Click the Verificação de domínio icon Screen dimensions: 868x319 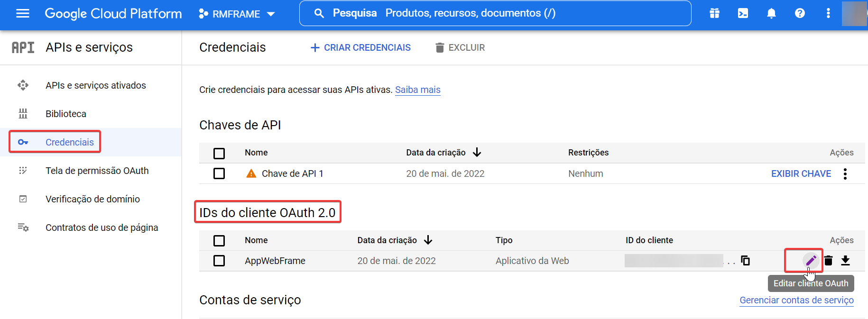(23, 199)
